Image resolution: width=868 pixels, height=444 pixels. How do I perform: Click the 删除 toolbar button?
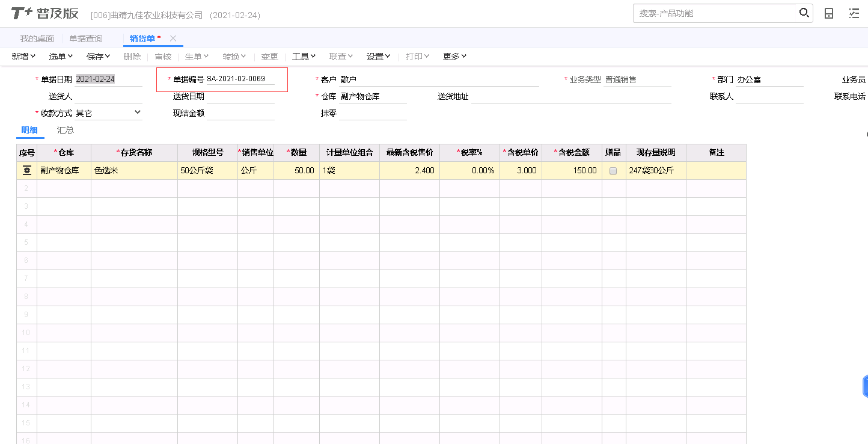click(132, 57)
